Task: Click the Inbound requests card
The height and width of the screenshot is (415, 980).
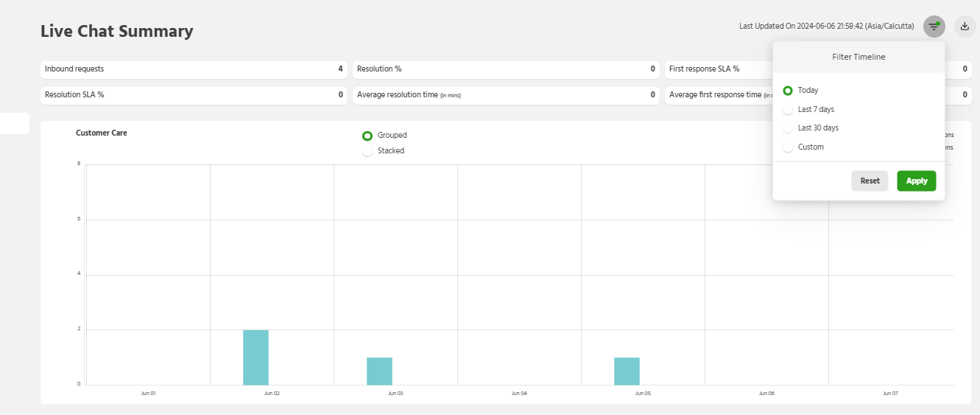Action: pos(194,69)
